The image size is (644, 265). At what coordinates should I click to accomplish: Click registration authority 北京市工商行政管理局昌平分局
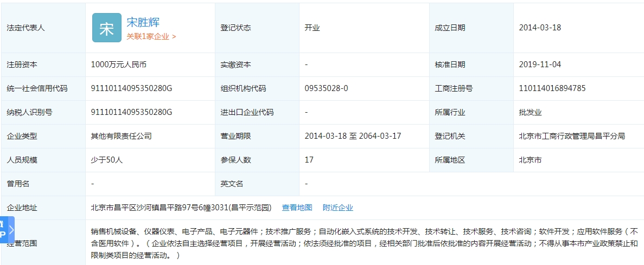coord(572,136)
